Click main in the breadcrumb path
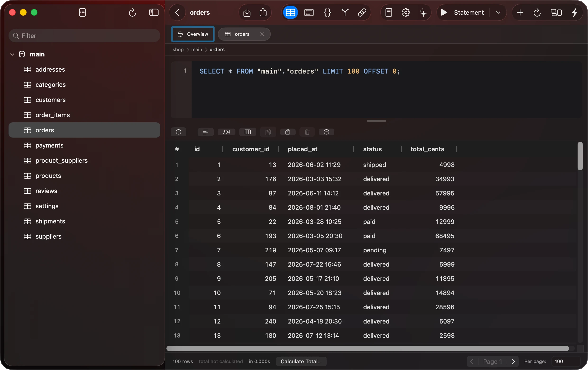The height and width of the screenshot is (370, 588). coord(197,50)
